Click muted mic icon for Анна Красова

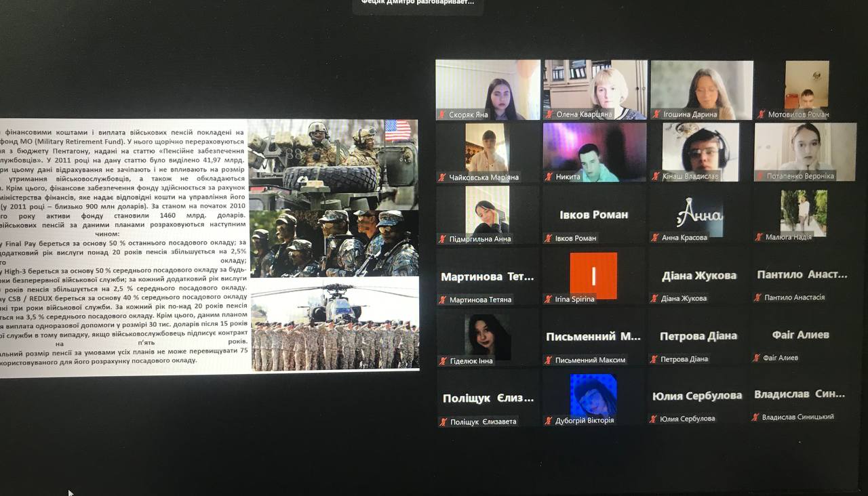tap(655, 238)
